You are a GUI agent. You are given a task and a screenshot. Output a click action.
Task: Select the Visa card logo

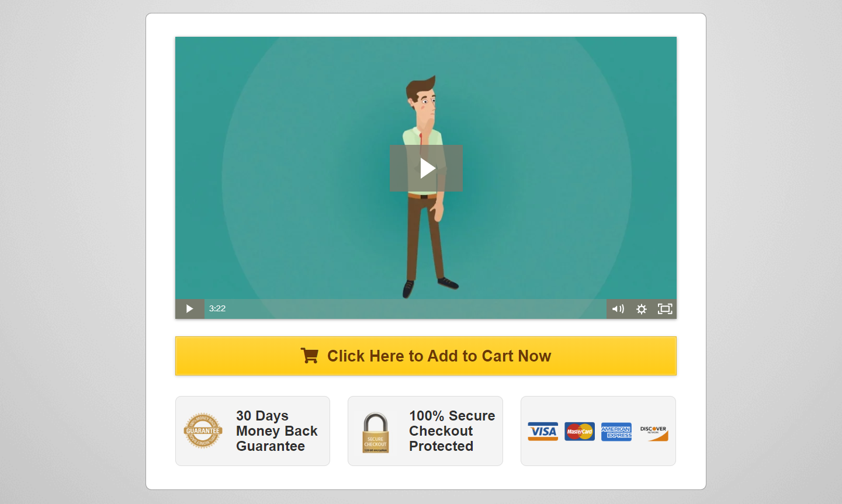pos(543,432)
